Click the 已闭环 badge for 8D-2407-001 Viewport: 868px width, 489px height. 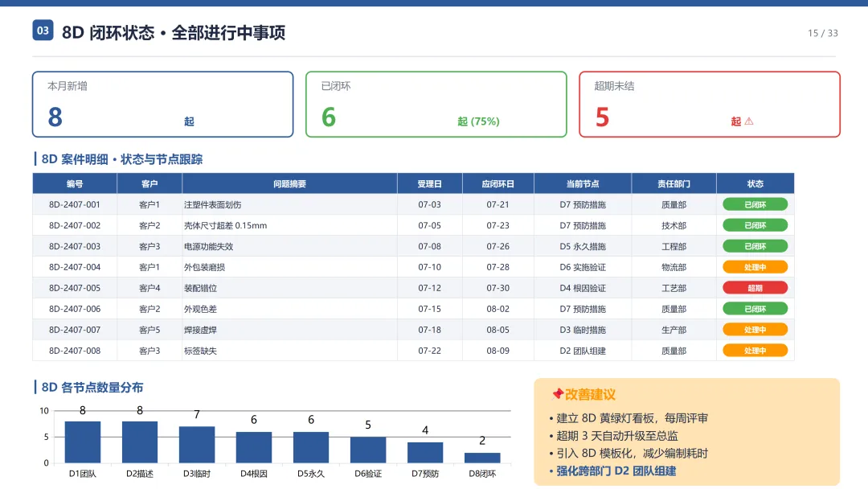pyautogui.click(x=755, y=204)
